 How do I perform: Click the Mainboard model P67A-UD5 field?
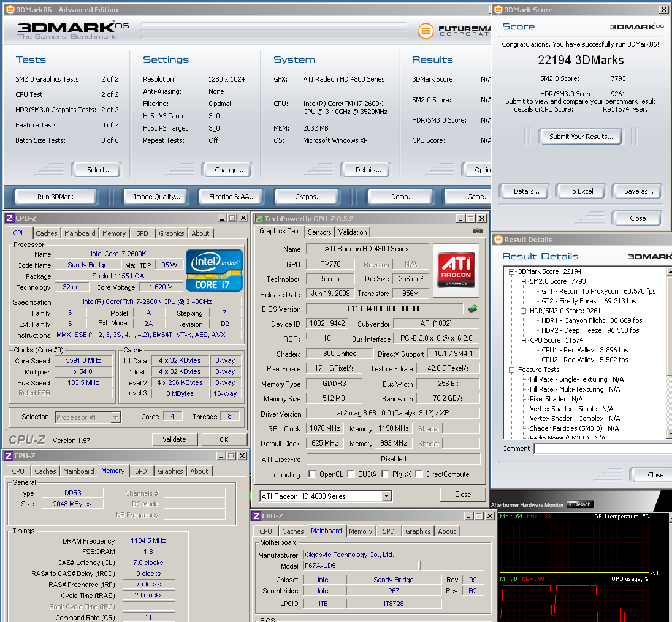(361, 566)
